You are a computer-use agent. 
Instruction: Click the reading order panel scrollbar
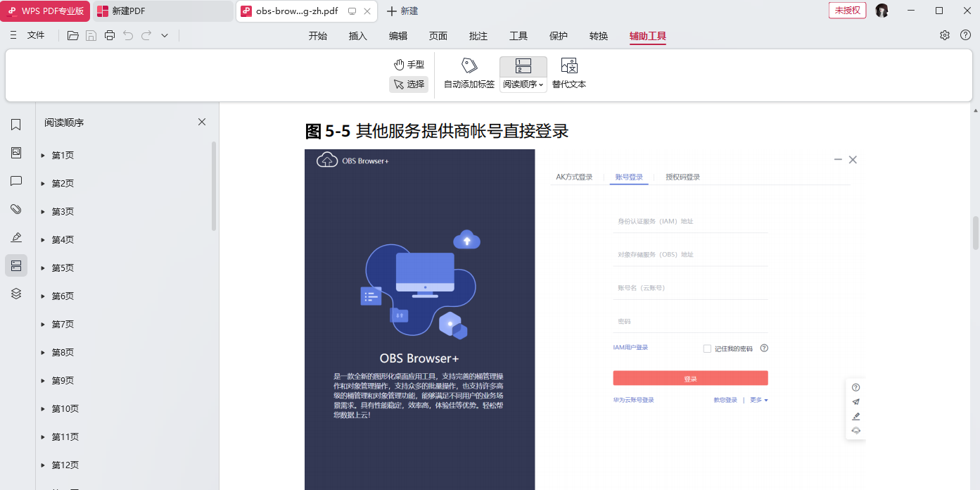point(214,187)
